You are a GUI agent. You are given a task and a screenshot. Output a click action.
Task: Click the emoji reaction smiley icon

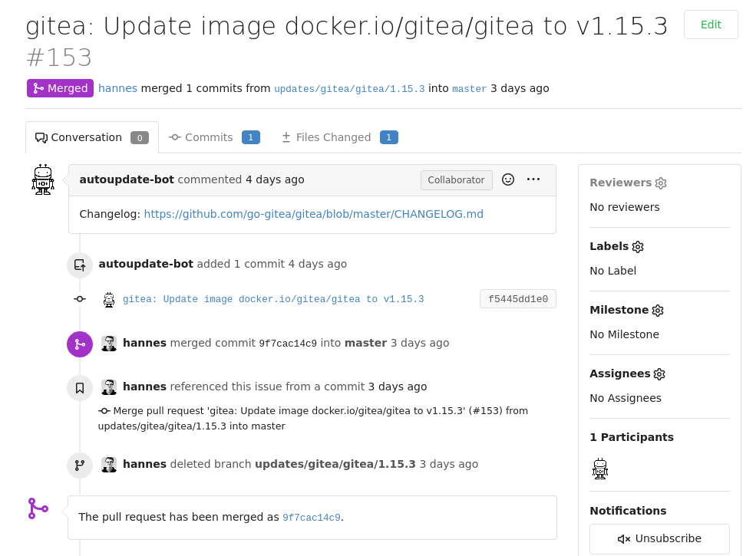tap(508, 179)
